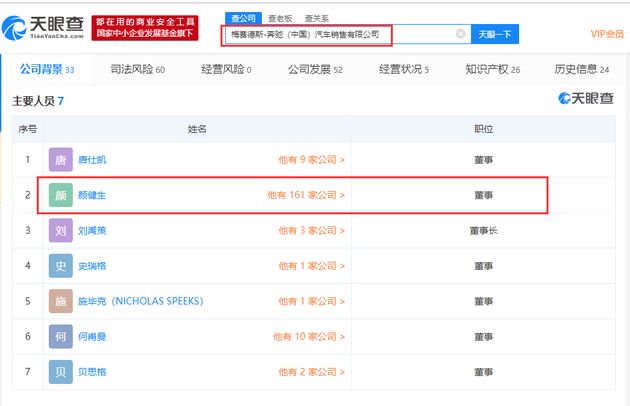
Task: Open the profile link for 贝思格
Action: coord(92,372)
